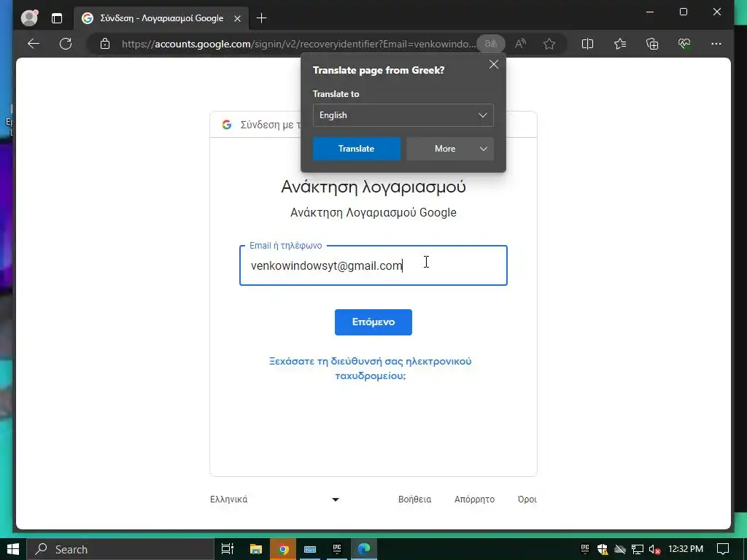Go back using the back arrow
Screen dimensions: 747x560
[x=34, y=44]
